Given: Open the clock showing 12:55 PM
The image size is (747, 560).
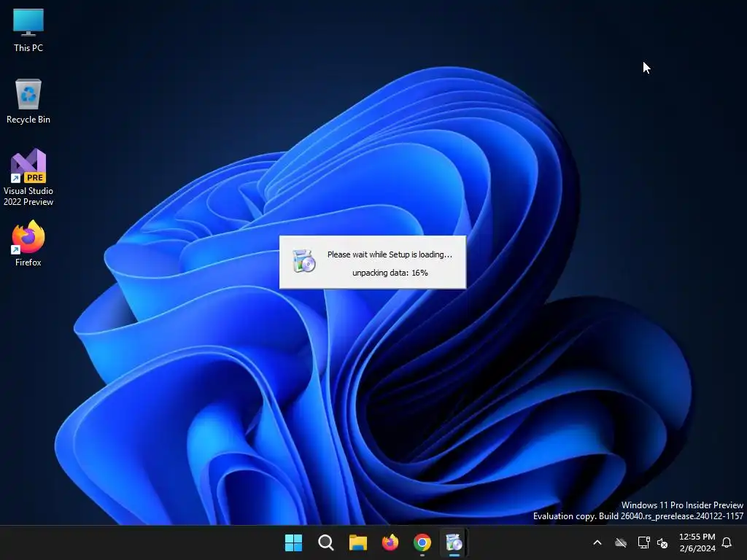Looking at the screenshot, I should (x=697, y=542).
